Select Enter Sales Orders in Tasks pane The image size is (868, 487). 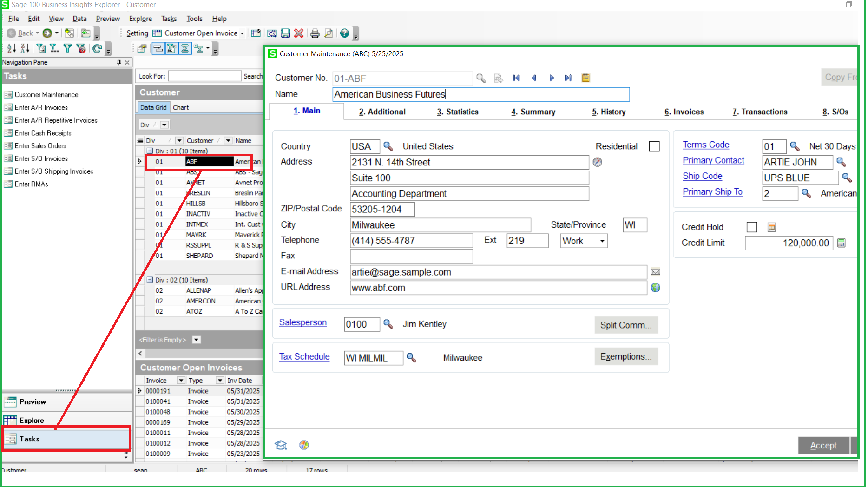tap(40, 145)
